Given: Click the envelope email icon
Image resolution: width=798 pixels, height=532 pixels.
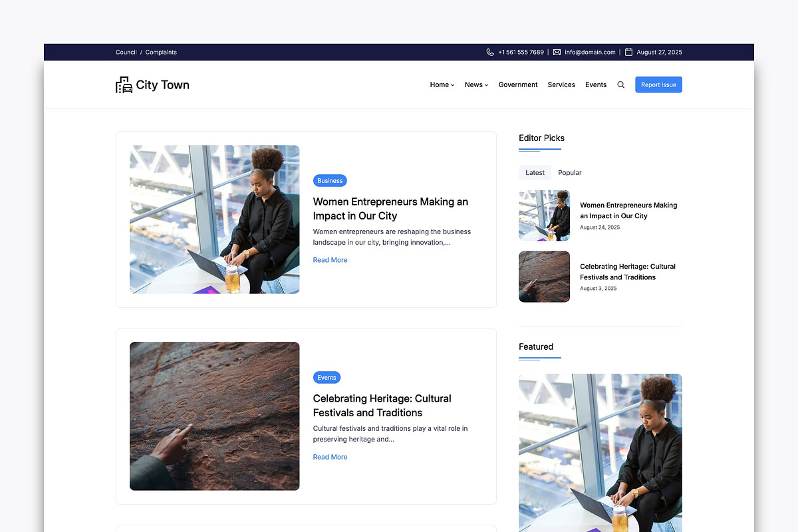Looking at the screenshot, I should [557, 52].
